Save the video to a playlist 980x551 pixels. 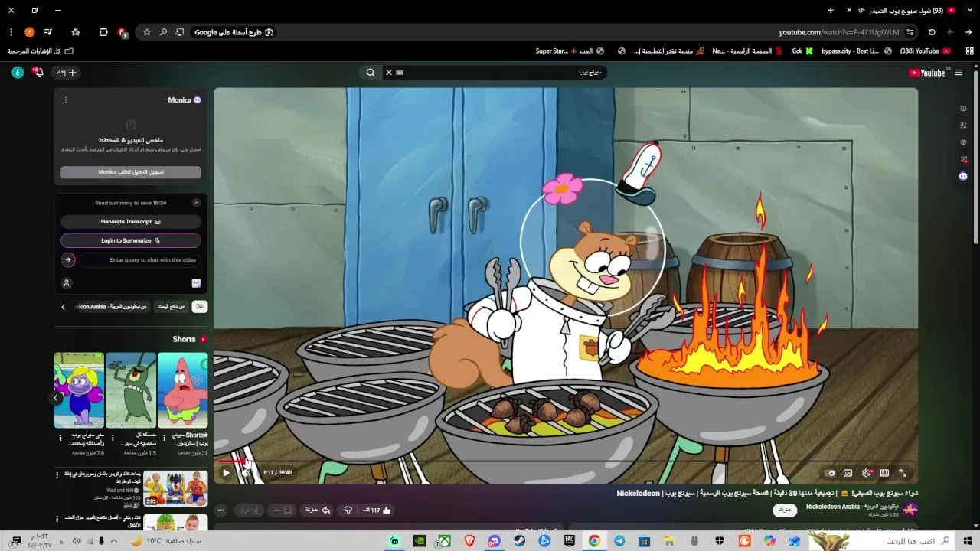point(283,510)
